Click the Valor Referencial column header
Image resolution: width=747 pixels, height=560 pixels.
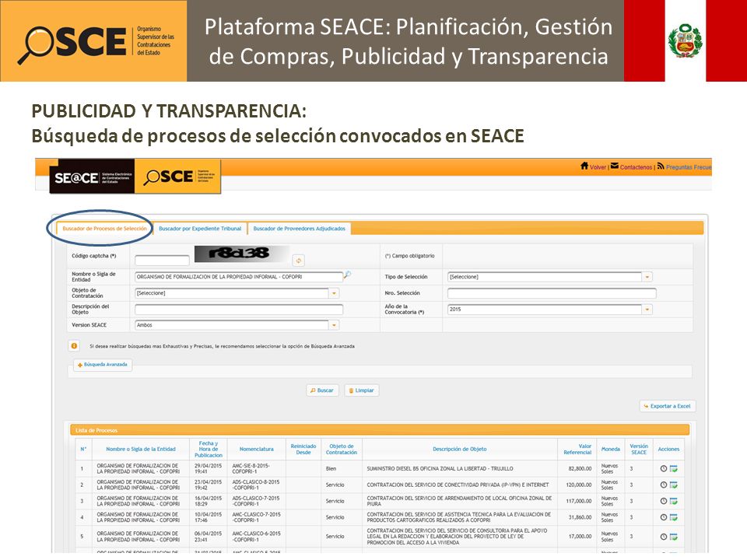tap(577, 449)
